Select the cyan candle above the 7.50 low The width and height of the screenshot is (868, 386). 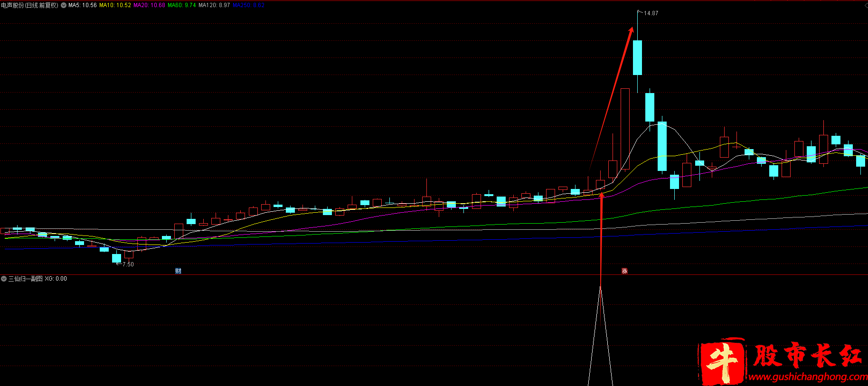tap(116, 258)
